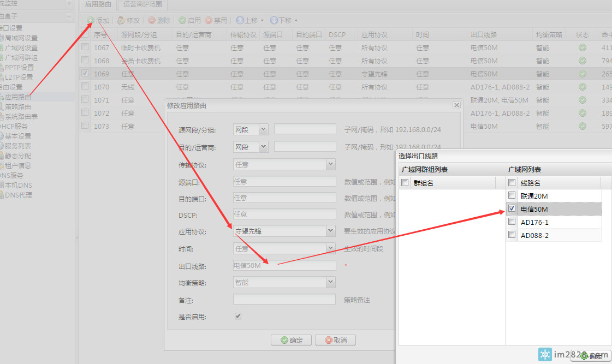Select the 应用路由 tab
The height and width of the screenshot is (364, 612).
(x=99, y=4)
